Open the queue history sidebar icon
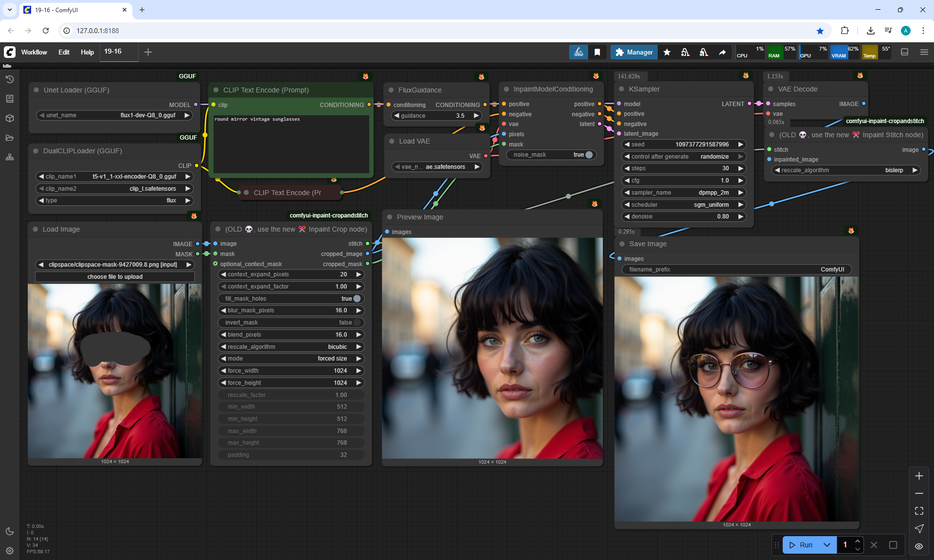 (x=10, y=79)
